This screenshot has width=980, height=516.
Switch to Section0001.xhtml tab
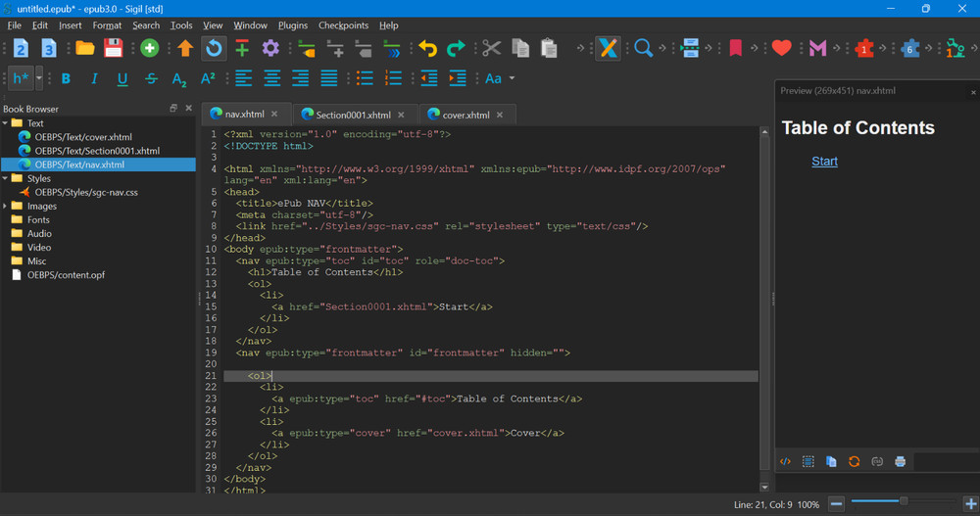(x=353, y=115)
